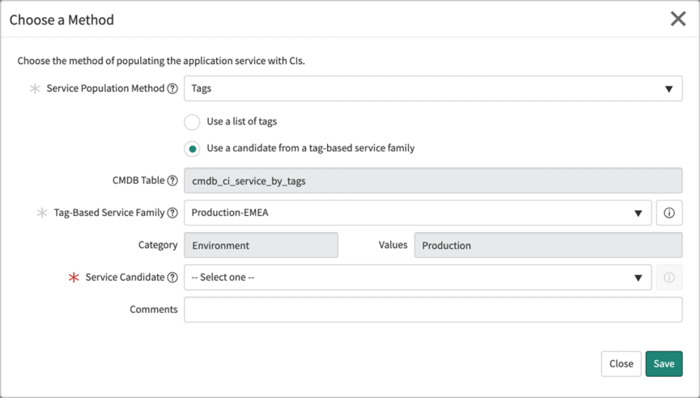Open help icon for Tag-Based Service Family
The image size is (700, 398).
click(172, 213)
